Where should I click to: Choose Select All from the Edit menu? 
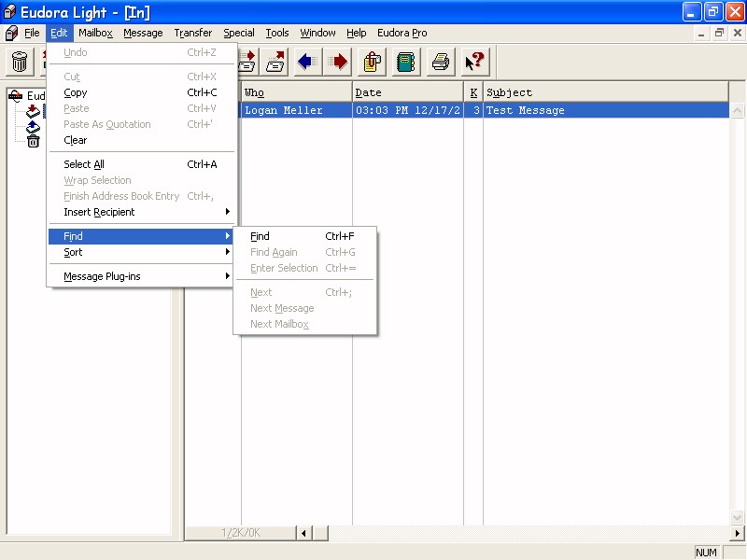pos(142,164)
